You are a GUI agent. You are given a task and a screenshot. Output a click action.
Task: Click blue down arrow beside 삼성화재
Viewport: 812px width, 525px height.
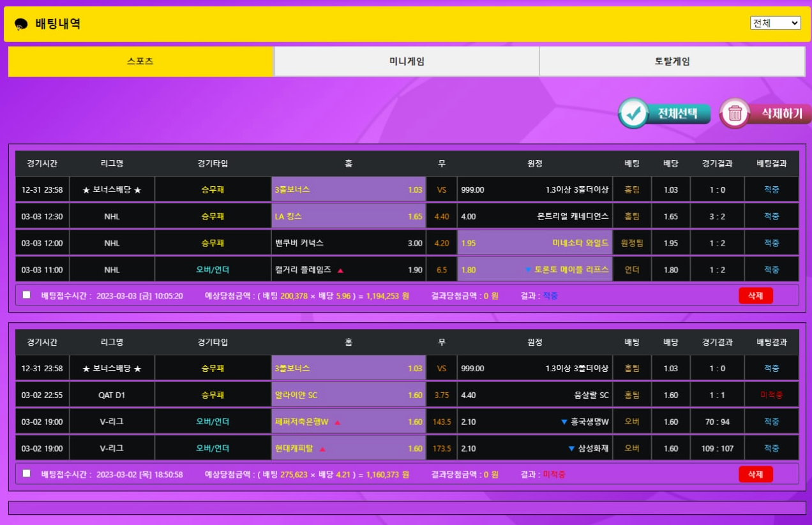[571, 448]
